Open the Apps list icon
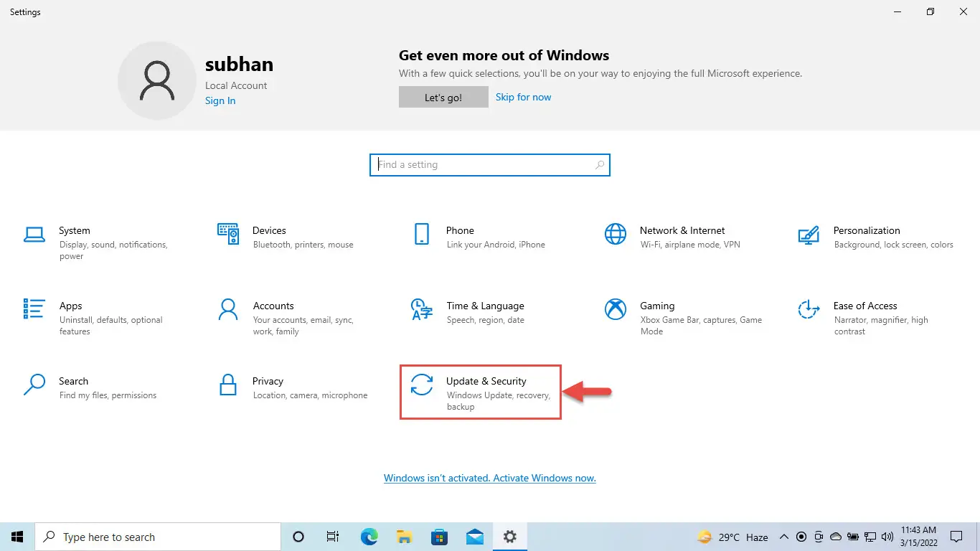The width and height of the screenshot is (980, 551). pyautogui.click(x=34, y=309)
